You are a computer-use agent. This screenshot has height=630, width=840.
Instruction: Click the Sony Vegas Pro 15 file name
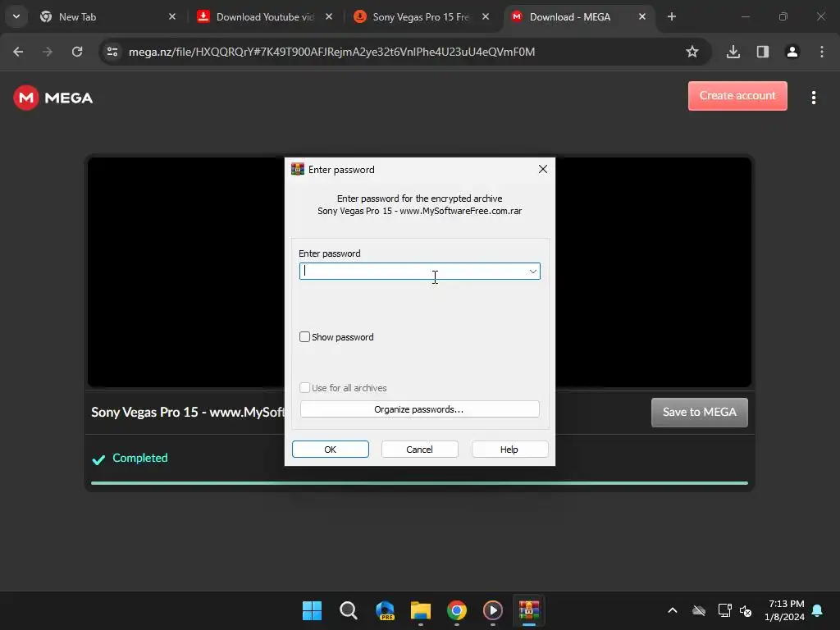pyautogui.click(x=188, y=412)
